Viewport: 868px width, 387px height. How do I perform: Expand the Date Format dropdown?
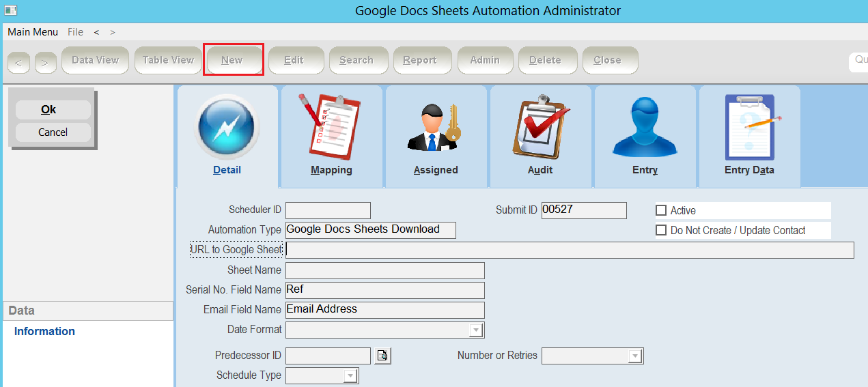[x=476, y=330]
